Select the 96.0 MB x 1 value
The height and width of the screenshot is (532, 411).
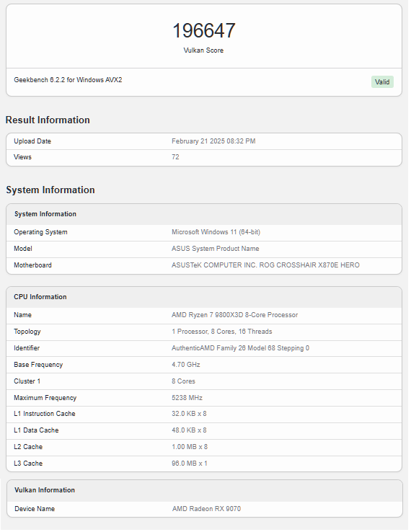(190, 464)
